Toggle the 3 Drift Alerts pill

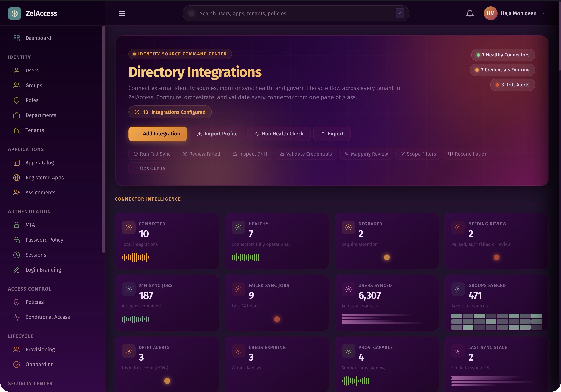[512, 85]
